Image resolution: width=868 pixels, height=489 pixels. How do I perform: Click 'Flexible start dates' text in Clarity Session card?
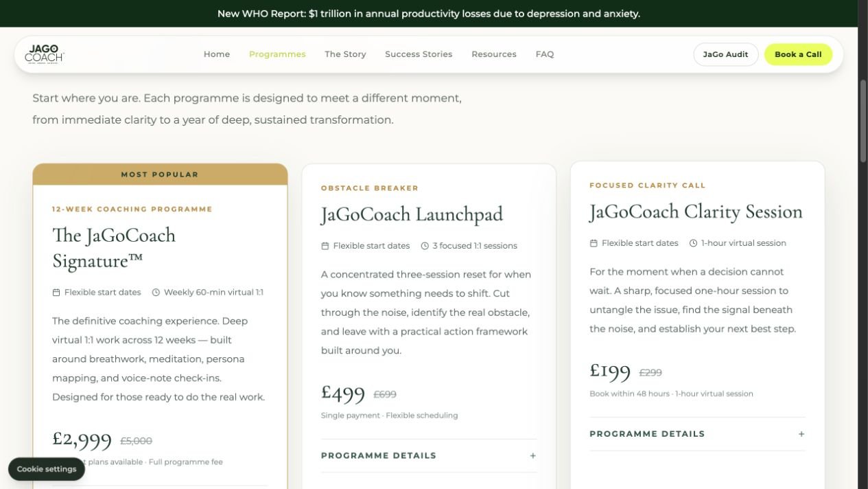(x=640, y=243)
